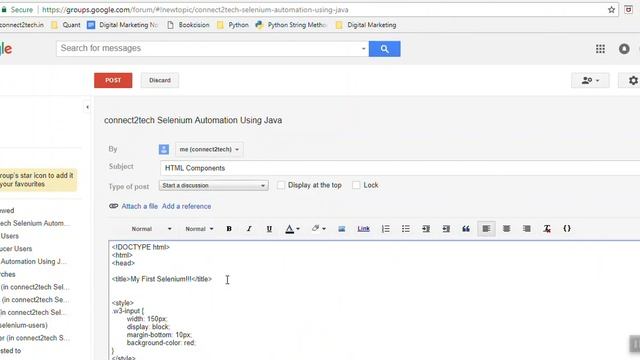Click the blue search magnifier button

pyautogui.click(x=384, y=49)
